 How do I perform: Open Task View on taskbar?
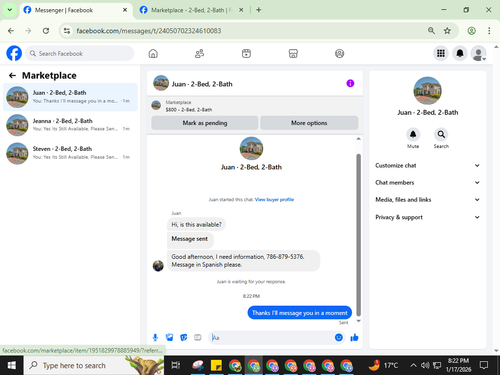[175, 365]
